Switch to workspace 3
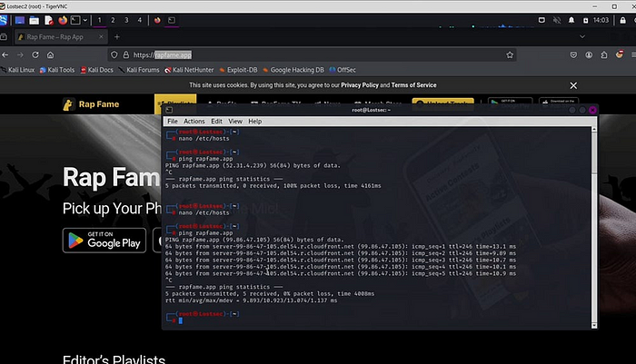 click(x=126, y=20)
